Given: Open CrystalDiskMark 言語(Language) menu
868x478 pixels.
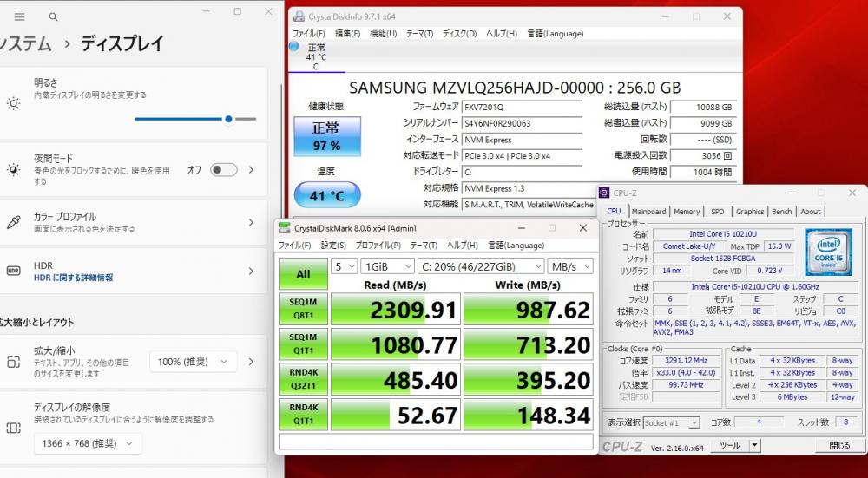Looking at the screenshot, I should (x=516, y=246).
